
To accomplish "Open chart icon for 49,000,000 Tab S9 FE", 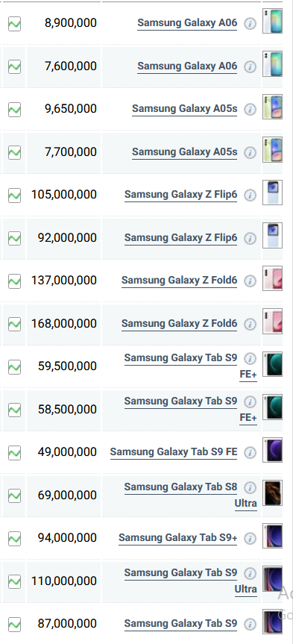I will 14,453.
